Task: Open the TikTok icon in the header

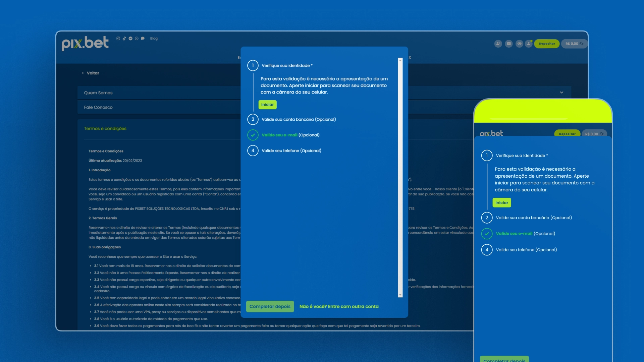Action: point(124,39)
